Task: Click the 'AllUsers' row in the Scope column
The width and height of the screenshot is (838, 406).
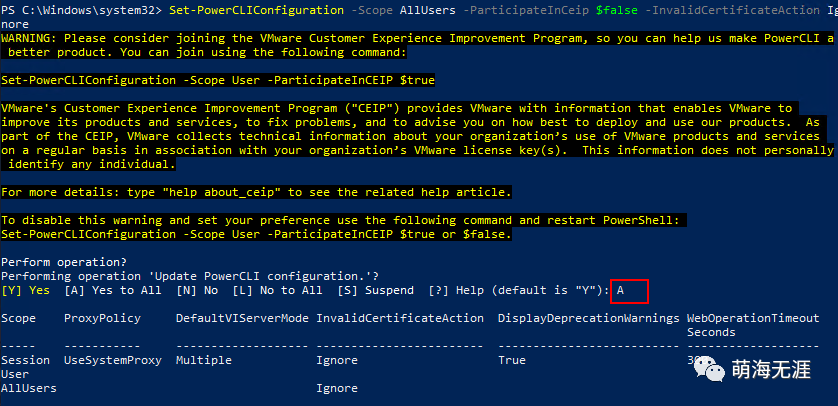Action: (x=29, y=387)
